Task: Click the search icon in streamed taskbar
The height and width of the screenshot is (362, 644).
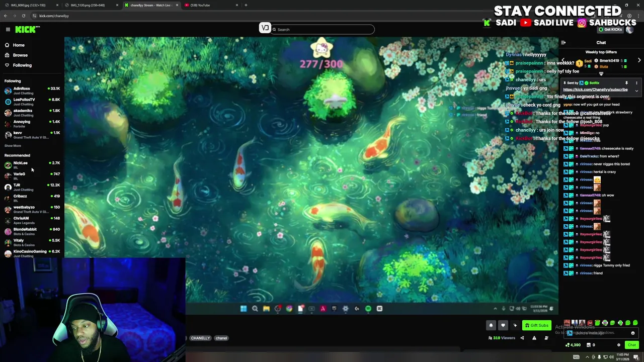Action: pos(255,309)
